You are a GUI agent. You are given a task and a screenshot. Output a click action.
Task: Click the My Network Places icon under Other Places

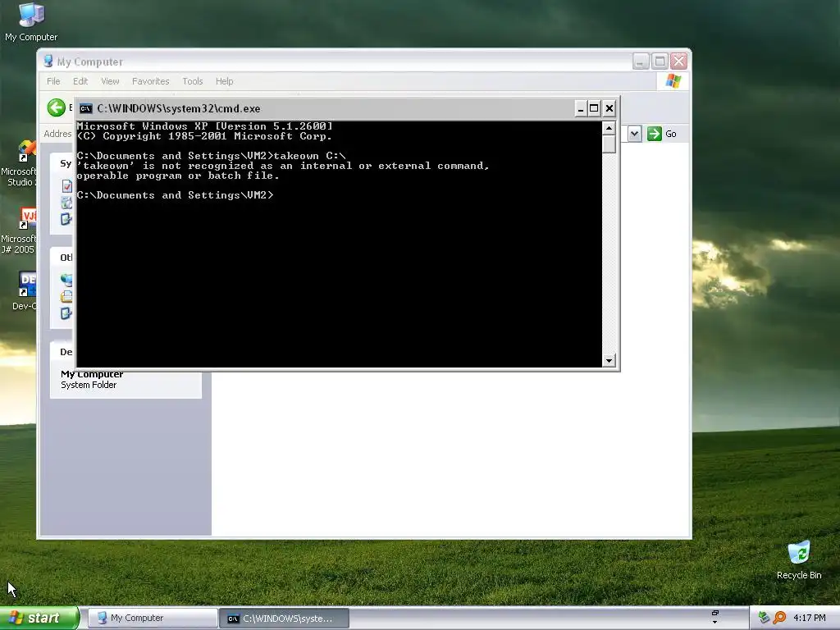coord(66,280)
